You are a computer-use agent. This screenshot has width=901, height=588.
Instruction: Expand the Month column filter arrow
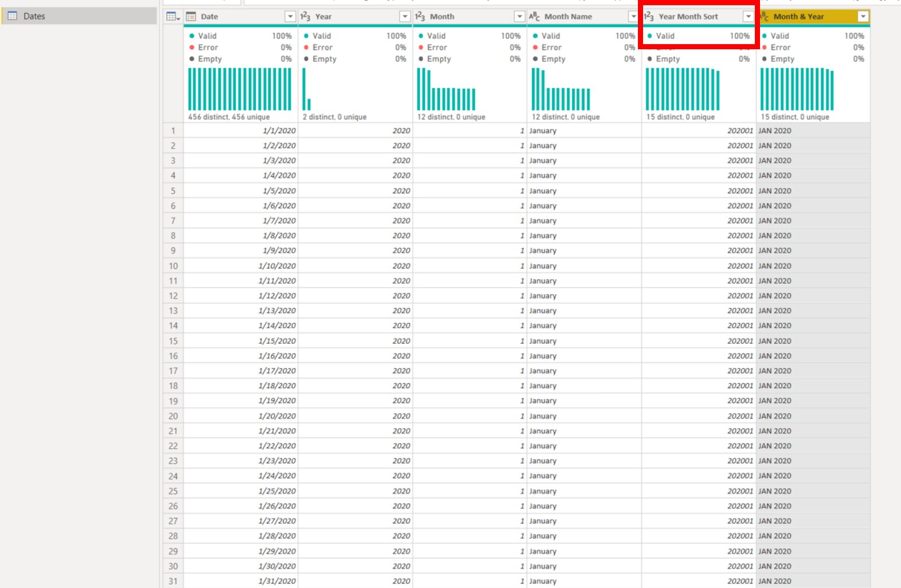tap(519, 17)
